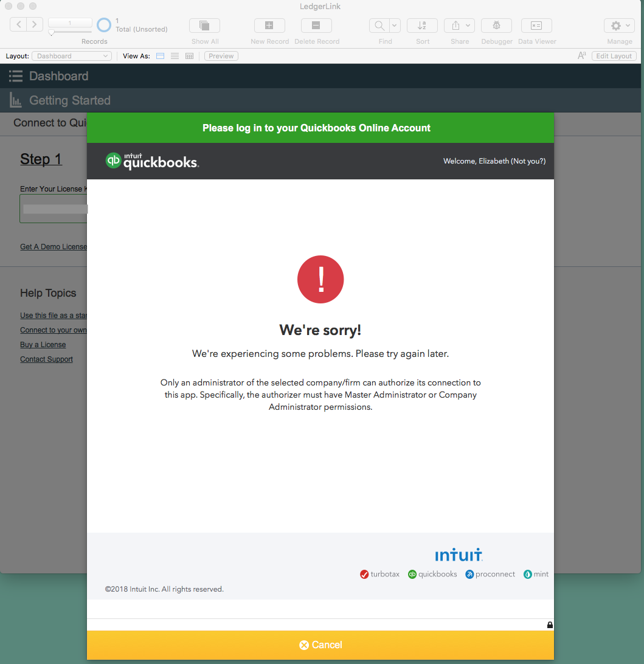Switch to Table view
644x664 pixels.
click(189, 56)
